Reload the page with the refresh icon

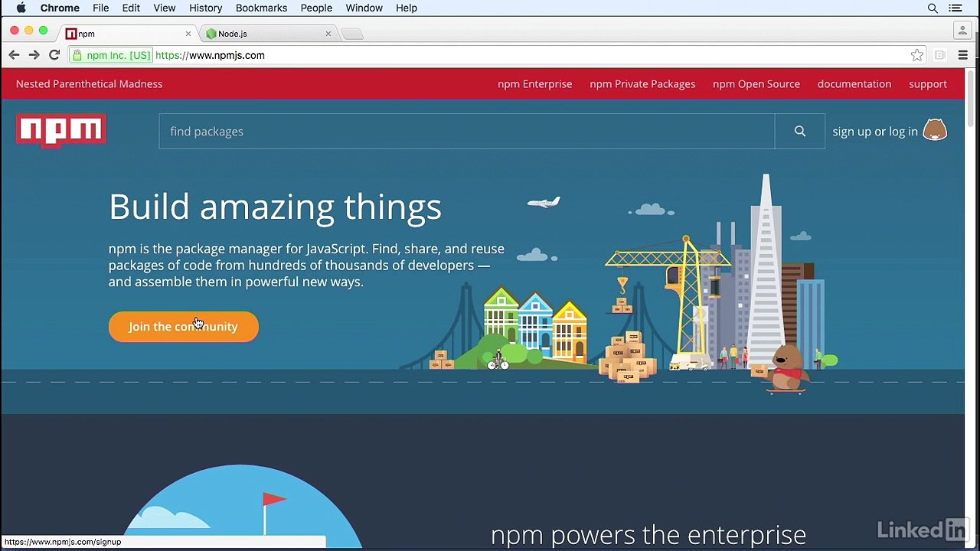(54, 55)
